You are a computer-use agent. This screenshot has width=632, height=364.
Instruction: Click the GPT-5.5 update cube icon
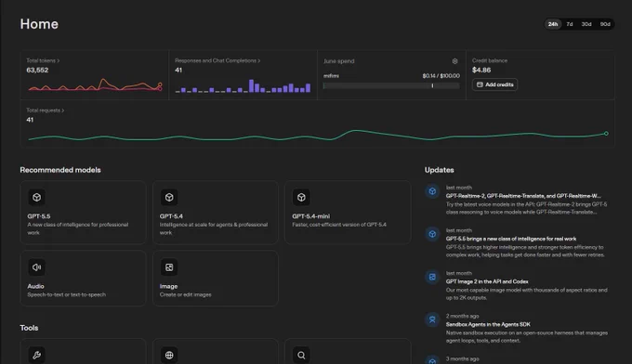(432, 234)
